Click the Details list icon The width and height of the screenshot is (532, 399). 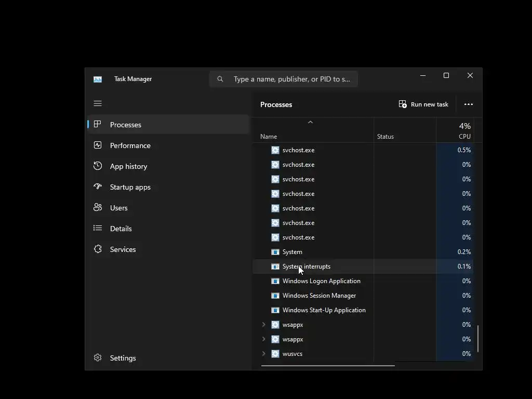coord(98,228)
